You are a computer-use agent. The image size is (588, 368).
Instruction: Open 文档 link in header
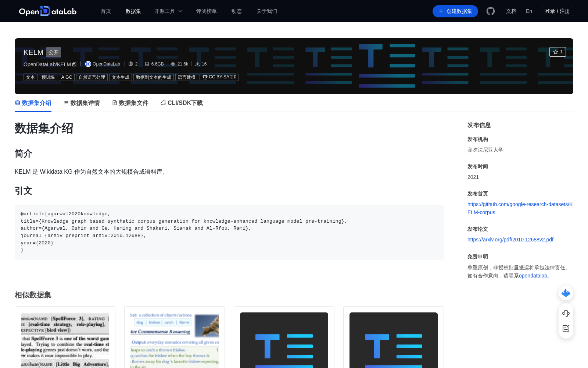coord(511,11)
